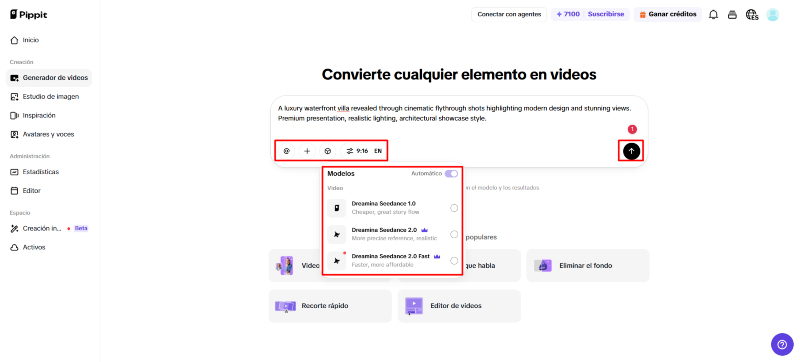Toggle the Automático model switch
Viewport: 800px width, 362px height.
coord(451,174)
